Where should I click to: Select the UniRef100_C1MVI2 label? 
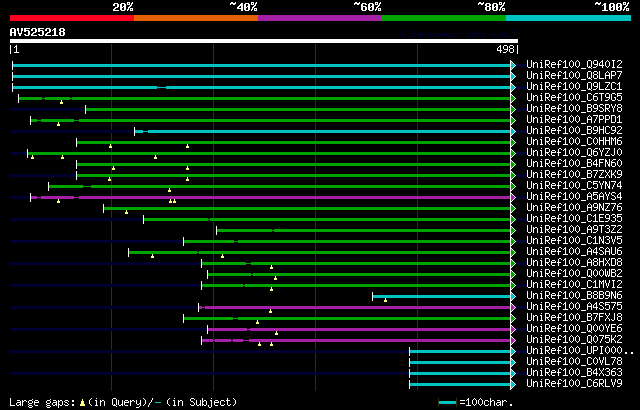tap(574, 285)
